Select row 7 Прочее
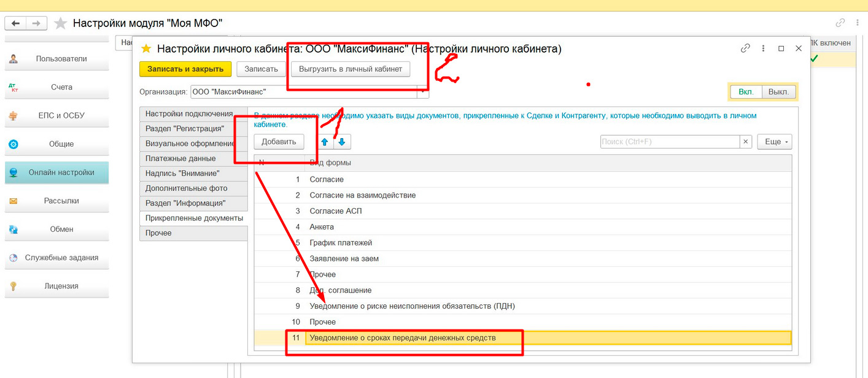 tap(523, 274)
